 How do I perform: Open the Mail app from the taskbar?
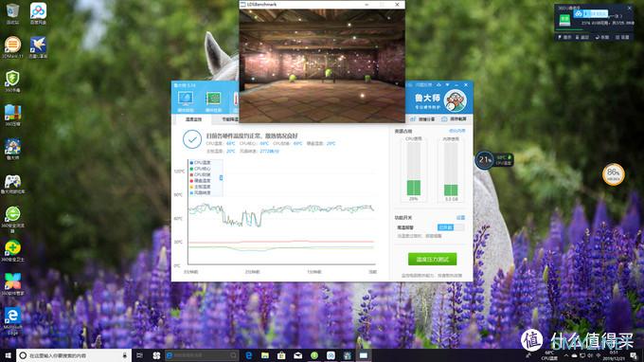tap(297, 355)
